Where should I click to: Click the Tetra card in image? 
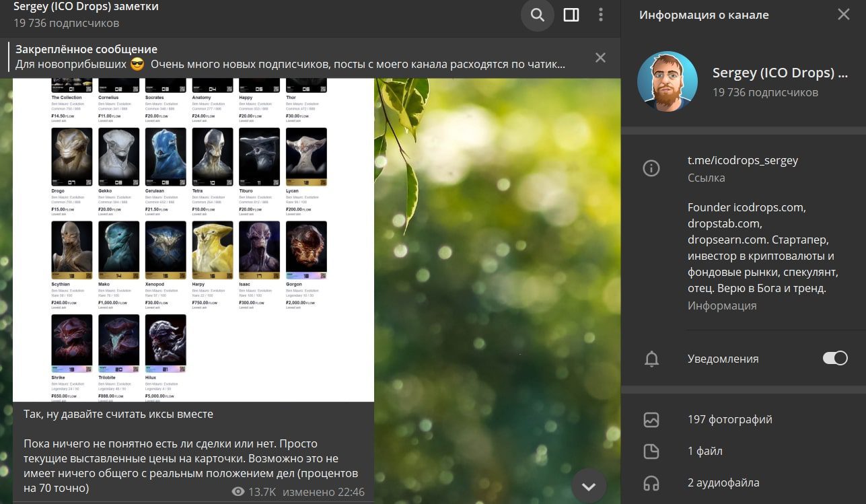(x=213, y=157)
